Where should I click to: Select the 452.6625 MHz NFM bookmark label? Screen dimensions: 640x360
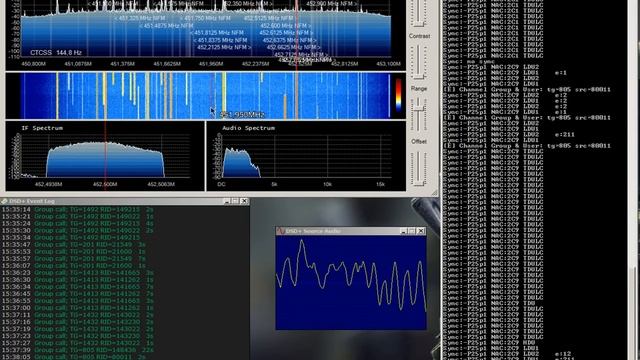tap(293, 47)
